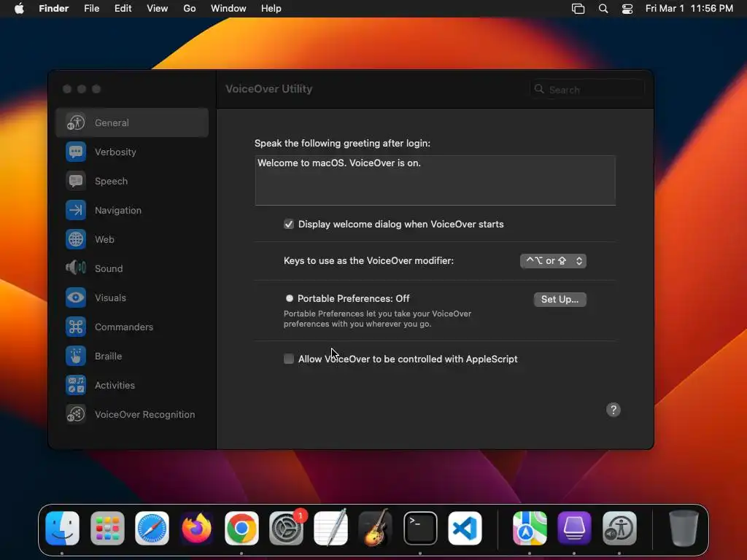Open the Go menu
This screenshot has width=747, height=560.
click(190, 9)
